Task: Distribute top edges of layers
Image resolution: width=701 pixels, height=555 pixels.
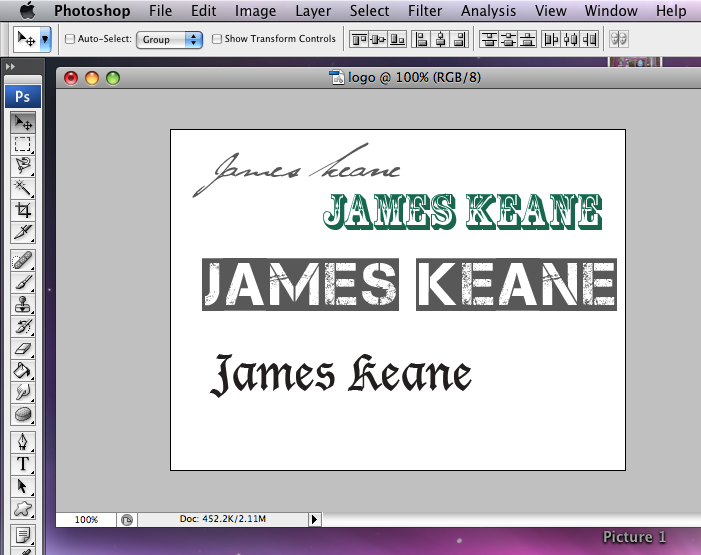Action: [489, 39]
